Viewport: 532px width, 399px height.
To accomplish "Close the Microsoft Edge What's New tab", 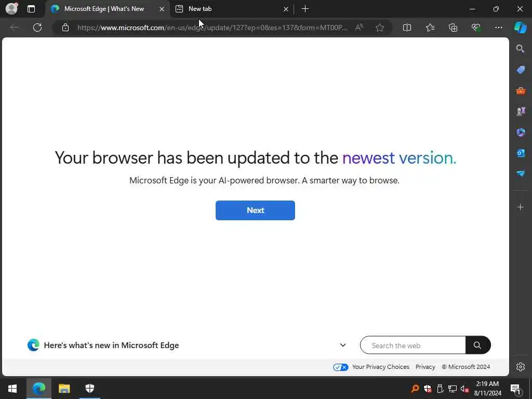I will pos(162,9).
